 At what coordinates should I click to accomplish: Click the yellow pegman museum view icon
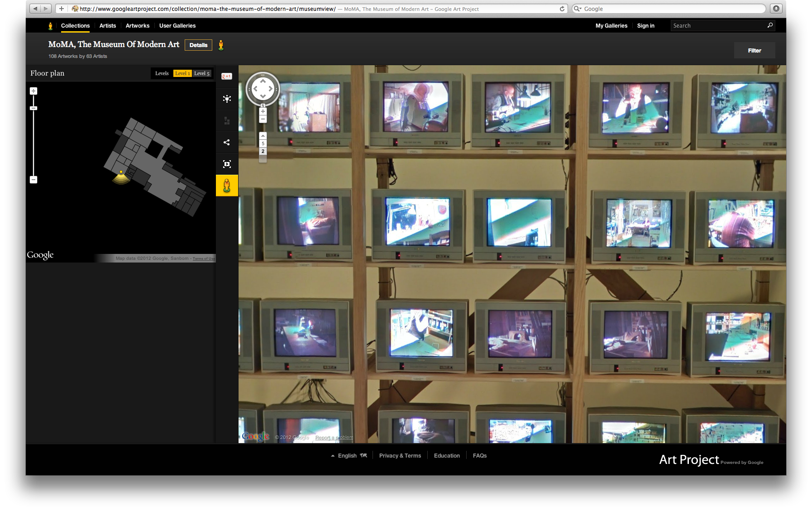click(227, 186)
